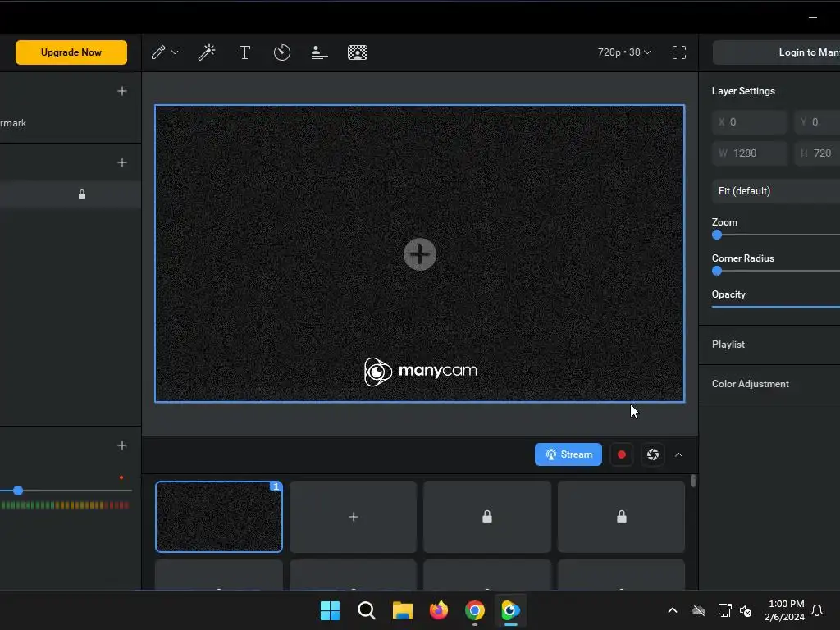Screen dimensions: 840x630
Task: Edit the H height field
Action: coord(818,153)
